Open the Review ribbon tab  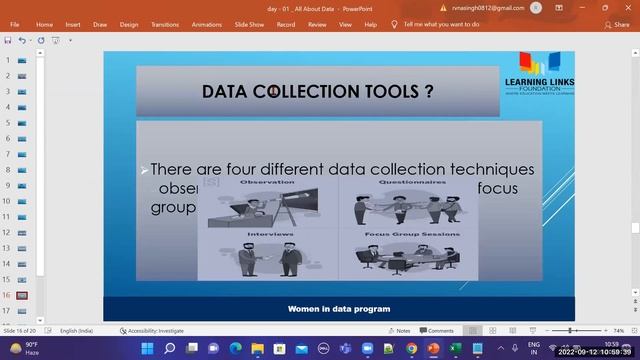(317, 24)
